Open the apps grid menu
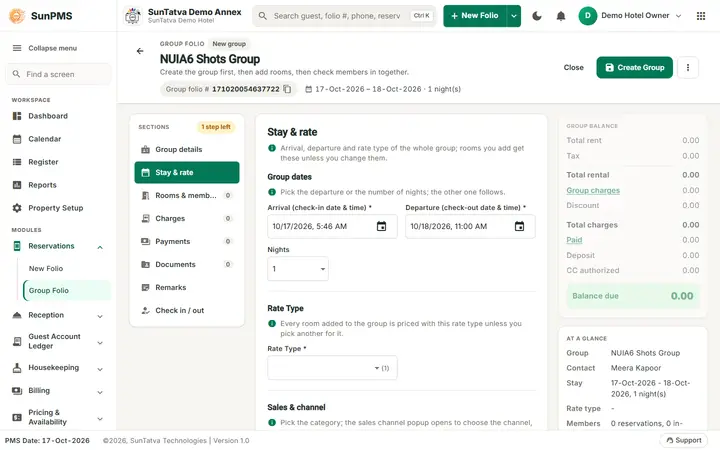This screenshot has width=720, height=450. [x=701, y=16]
